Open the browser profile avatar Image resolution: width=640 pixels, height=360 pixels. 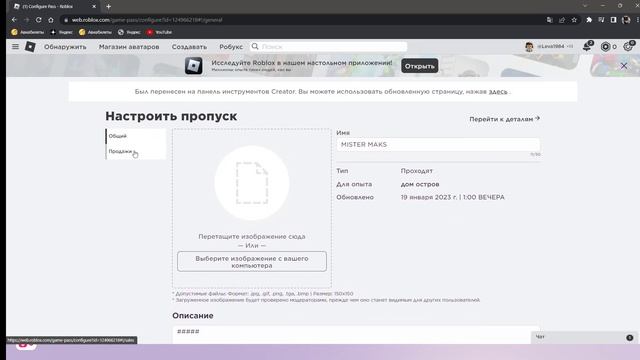pyautogui.click(x=626, y=20)
